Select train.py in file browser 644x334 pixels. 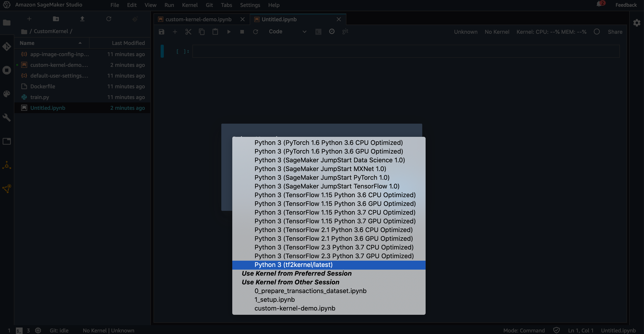click(x=83, y=97)
